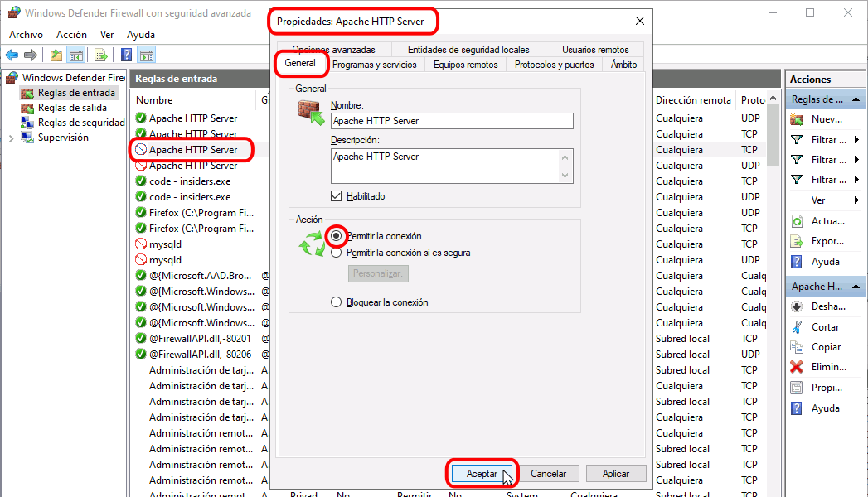868x497 pixels.
Task: Switch to the Ámbito tab
Action: click(x=624, y=65)
